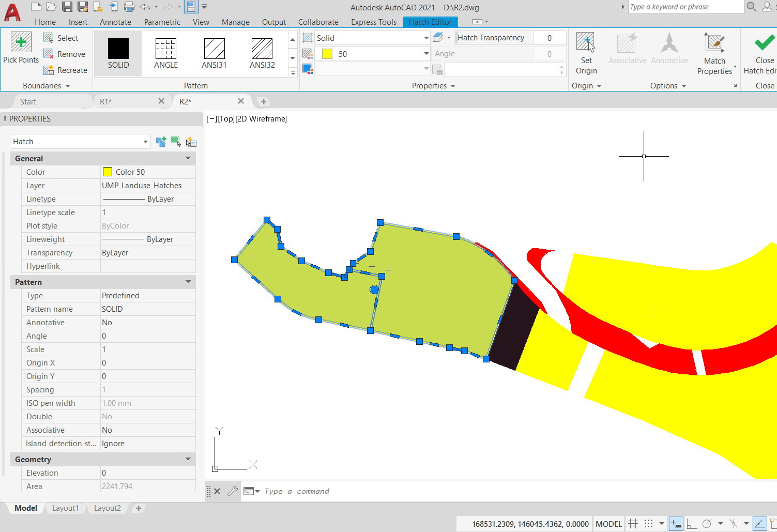Switch to the Layout1 tab
The height and width of the screenshot is (532, 777).
click(x=65, y=508)
